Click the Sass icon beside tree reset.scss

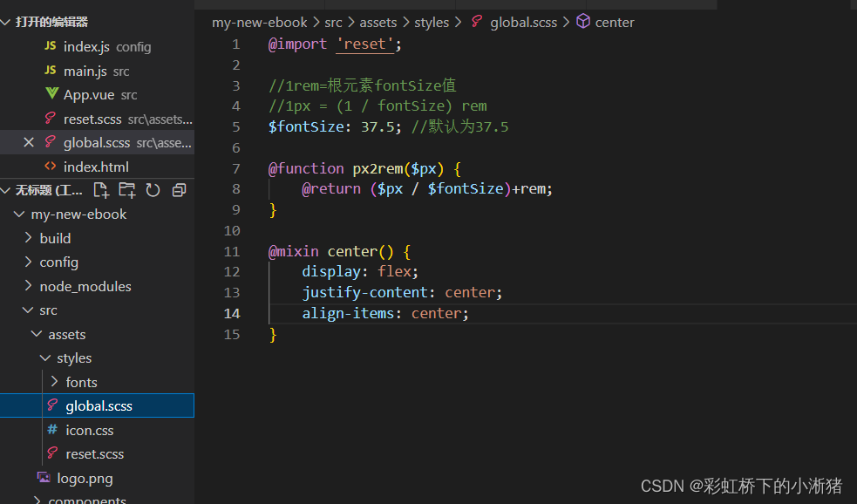pos(52,453)
